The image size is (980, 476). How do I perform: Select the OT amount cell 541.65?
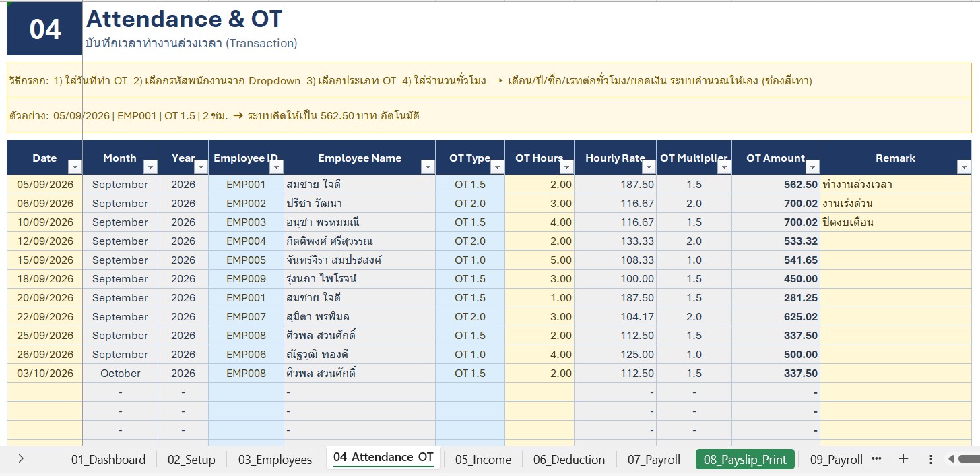click(776, 260)
